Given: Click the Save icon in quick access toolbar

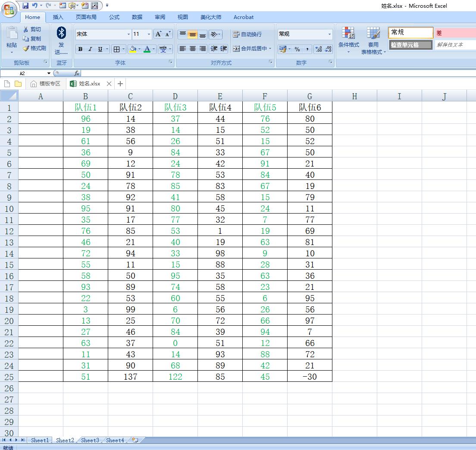Looking at the screenshot, I should tap(25, 6).
